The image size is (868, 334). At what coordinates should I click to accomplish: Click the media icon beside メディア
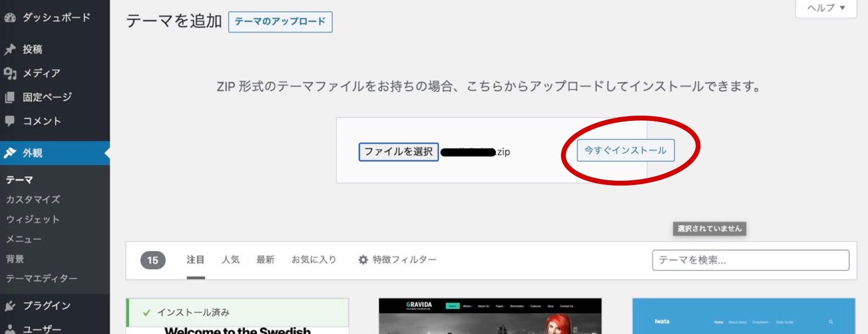click(10, 73)
